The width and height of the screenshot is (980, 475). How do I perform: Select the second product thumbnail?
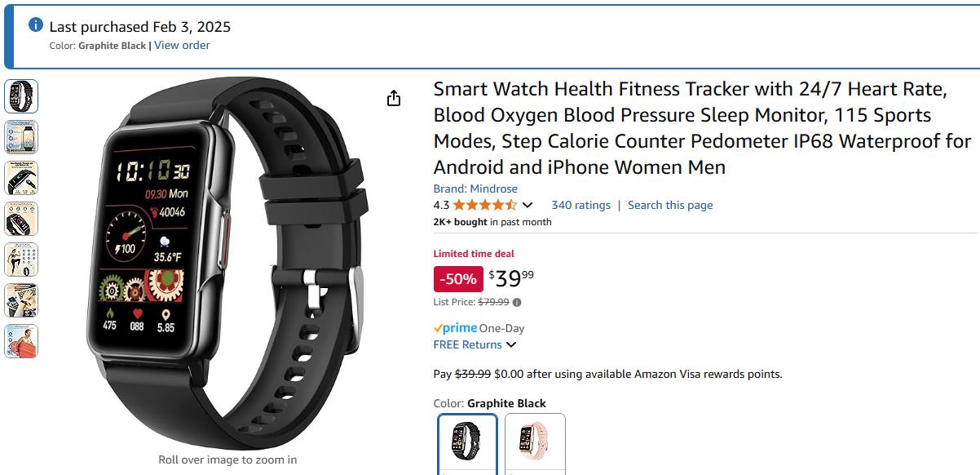pos(21,137)
